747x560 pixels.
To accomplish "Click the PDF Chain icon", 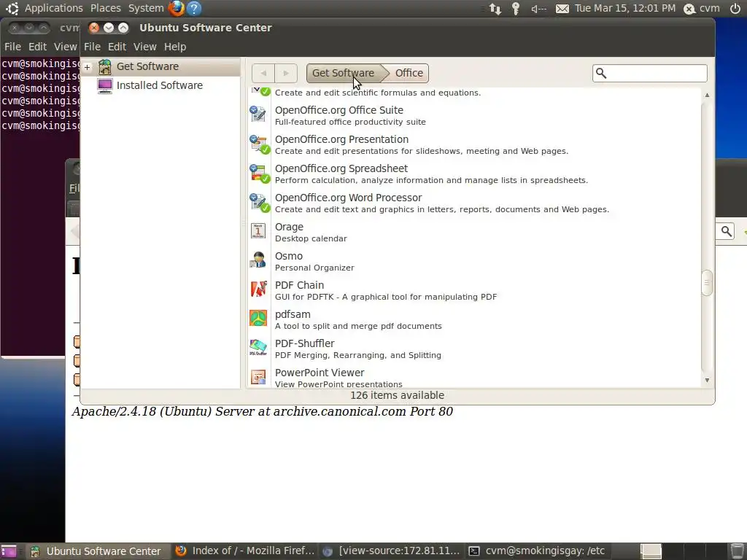I will click(x=258, y=289).
